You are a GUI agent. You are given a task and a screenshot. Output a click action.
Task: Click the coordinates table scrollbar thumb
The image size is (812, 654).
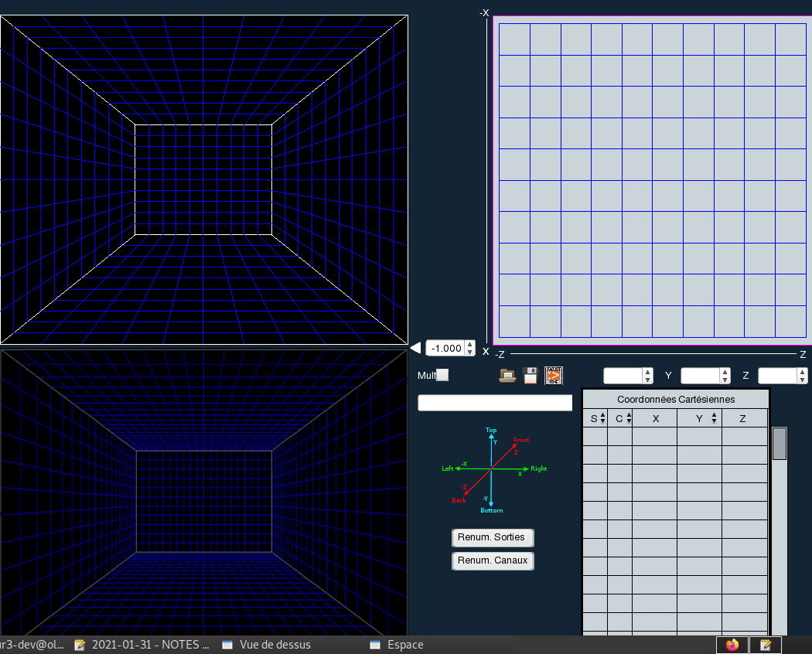point(780,444)
